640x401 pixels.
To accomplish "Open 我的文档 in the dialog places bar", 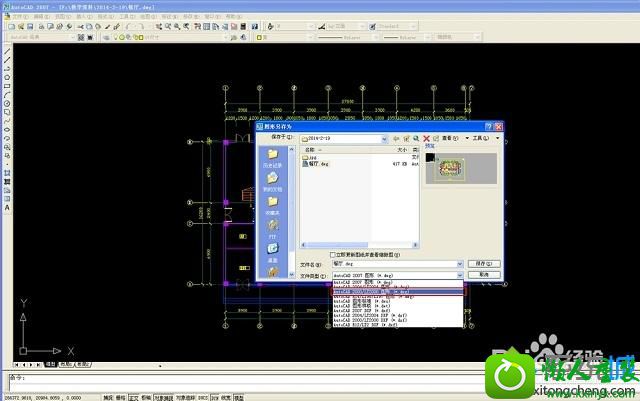I will (272, 182).
